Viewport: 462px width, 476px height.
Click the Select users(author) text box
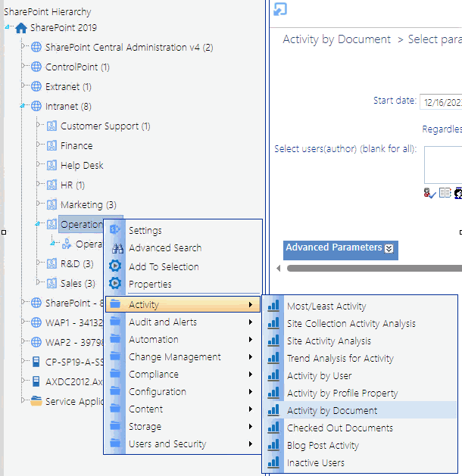pos(443,165)
